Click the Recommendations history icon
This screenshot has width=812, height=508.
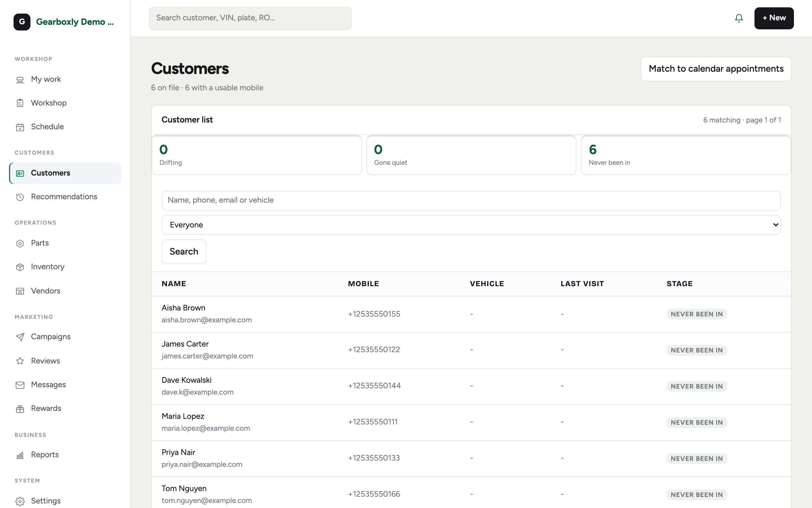coord(20,197)
